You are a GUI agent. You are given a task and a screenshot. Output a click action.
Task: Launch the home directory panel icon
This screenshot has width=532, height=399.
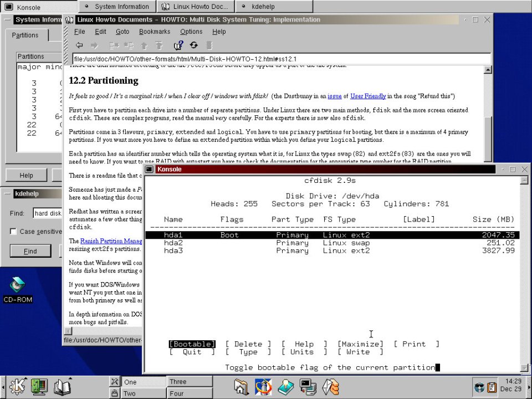(x=241, y=386)
